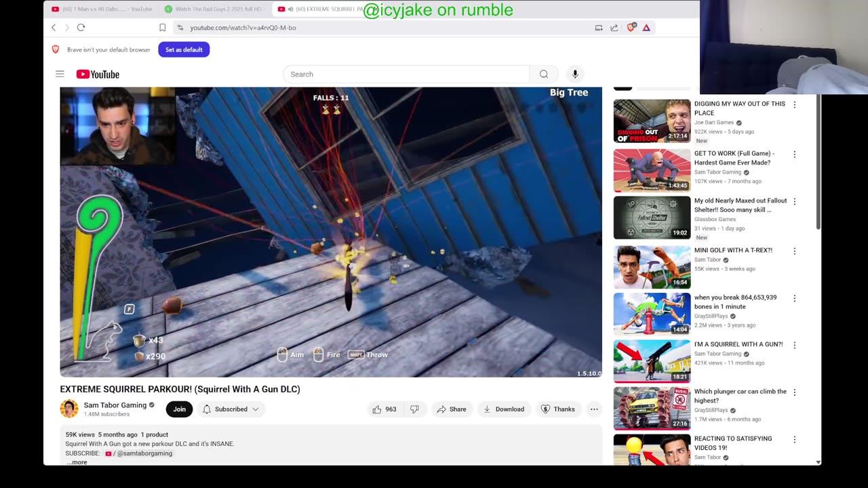Screen dimensions: 868x488
Task: Open Brave Rewards triangle icon
Action: coord(646,28)
